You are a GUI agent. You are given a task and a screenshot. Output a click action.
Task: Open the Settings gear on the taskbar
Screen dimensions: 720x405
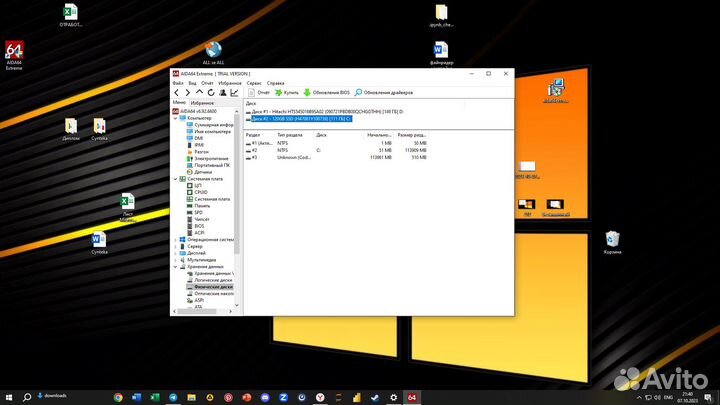click(x=394, y=397)
